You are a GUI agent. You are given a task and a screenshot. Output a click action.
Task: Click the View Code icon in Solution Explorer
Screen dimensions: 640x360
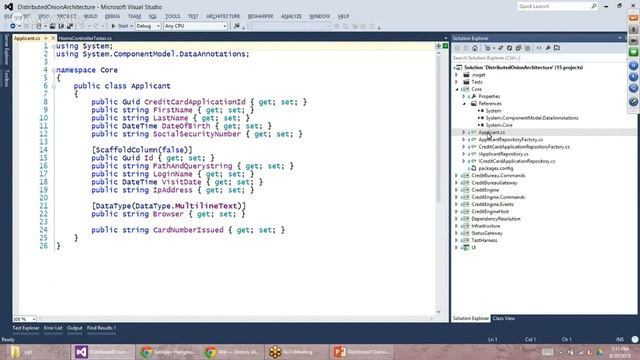539,48
